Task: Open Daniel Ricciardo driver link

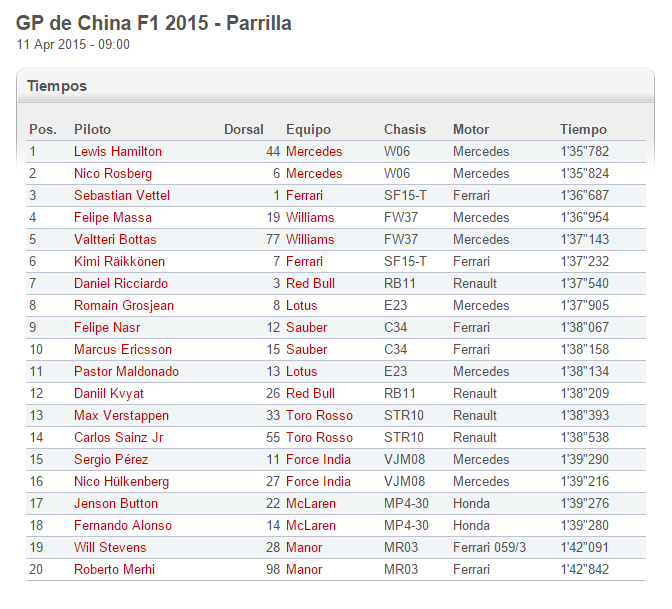Action: (120, 284)
